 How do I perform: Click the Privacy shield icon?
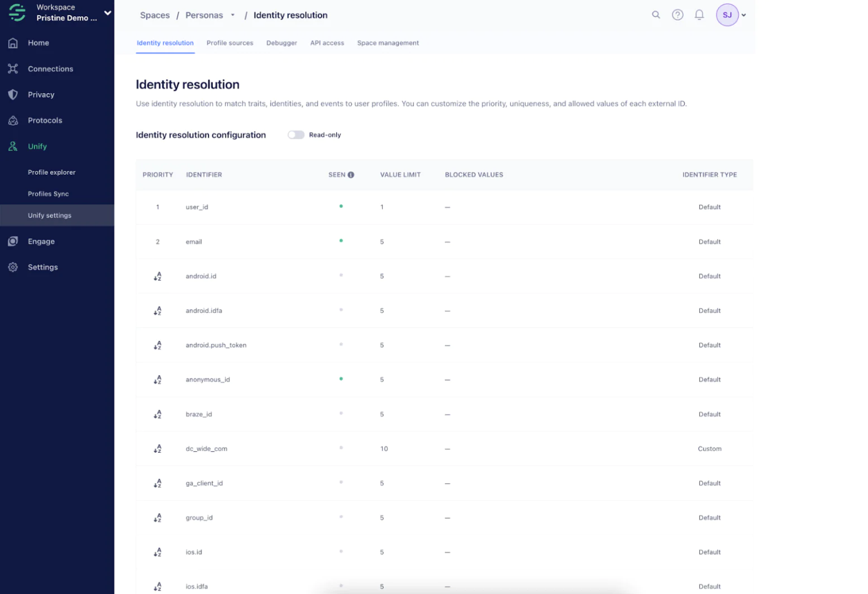[12, 94]
